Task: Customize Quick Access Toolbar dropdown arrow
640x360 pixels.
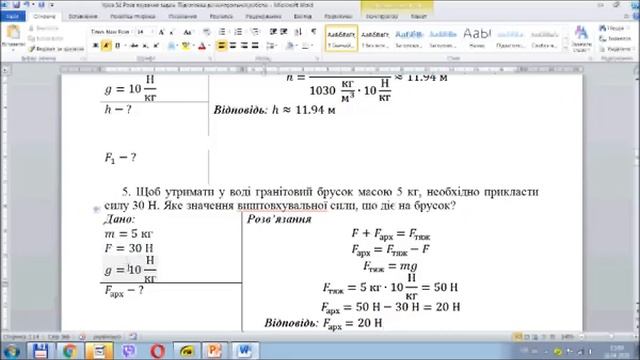Action: click(52, 5)
